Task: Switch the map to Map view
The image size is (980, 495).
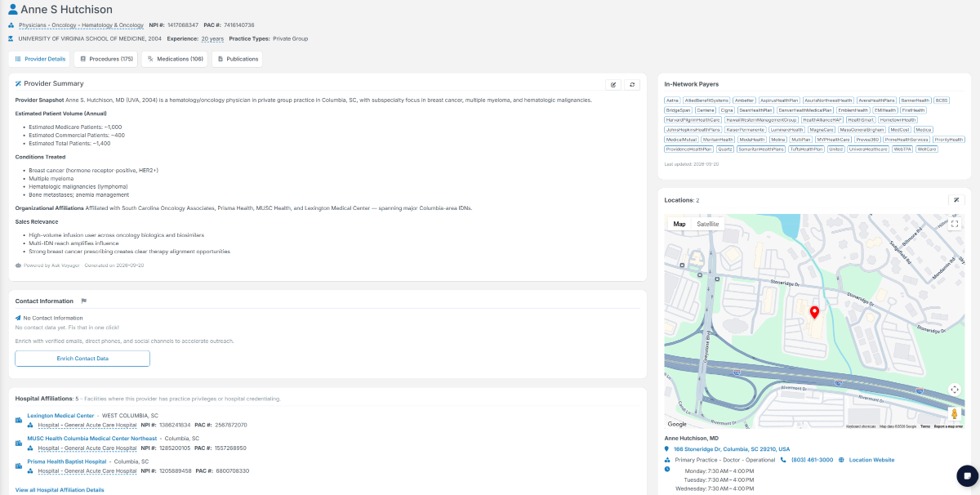Action: [x=679, y=224]
